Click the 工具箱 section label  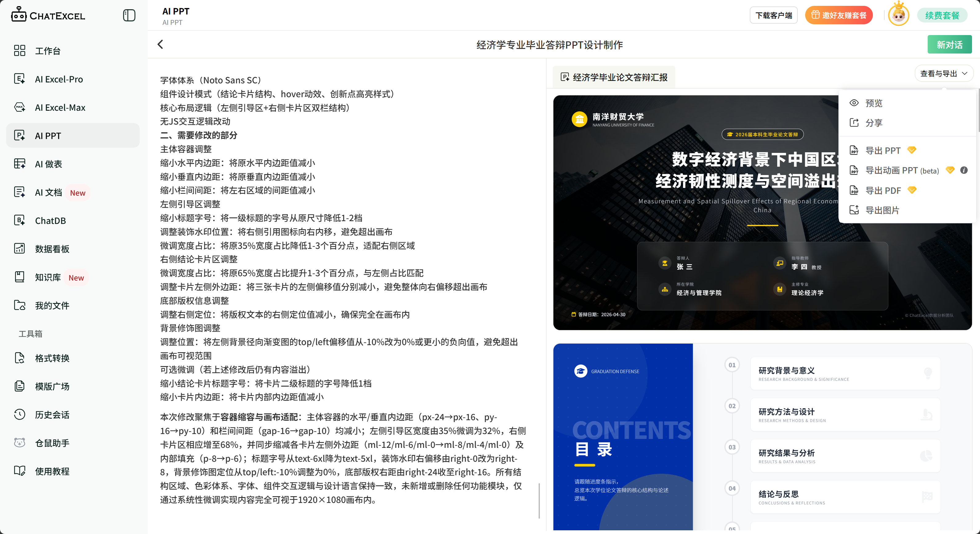30,333
